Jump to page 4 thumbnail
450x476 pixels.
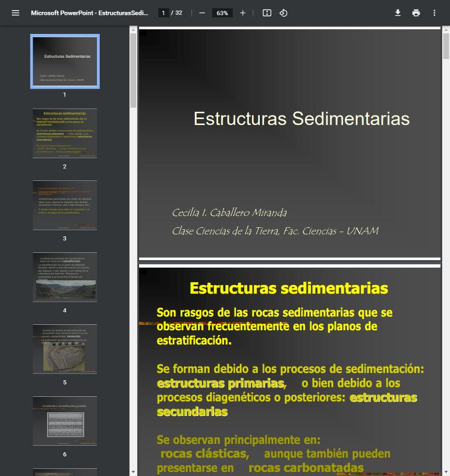pyautogui.click(x=65, y=277)
